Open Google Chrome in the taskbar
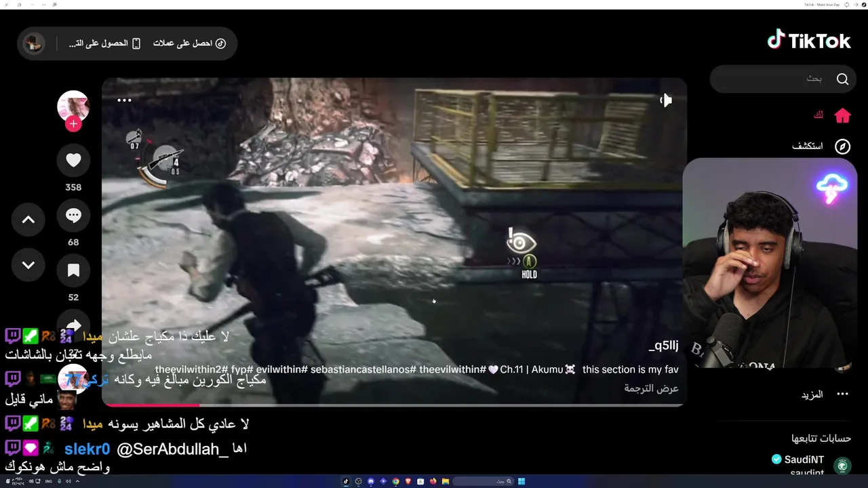 396,481
